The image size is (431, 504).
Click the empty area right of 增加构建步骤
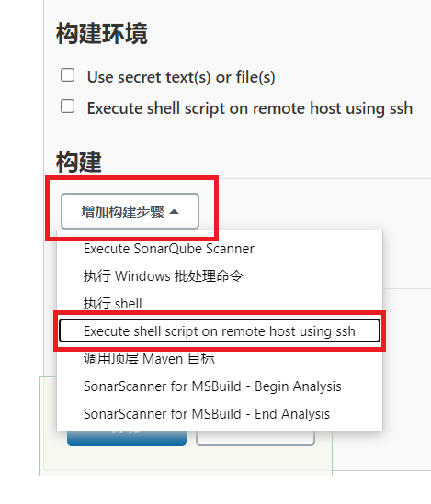click(322, 209)
